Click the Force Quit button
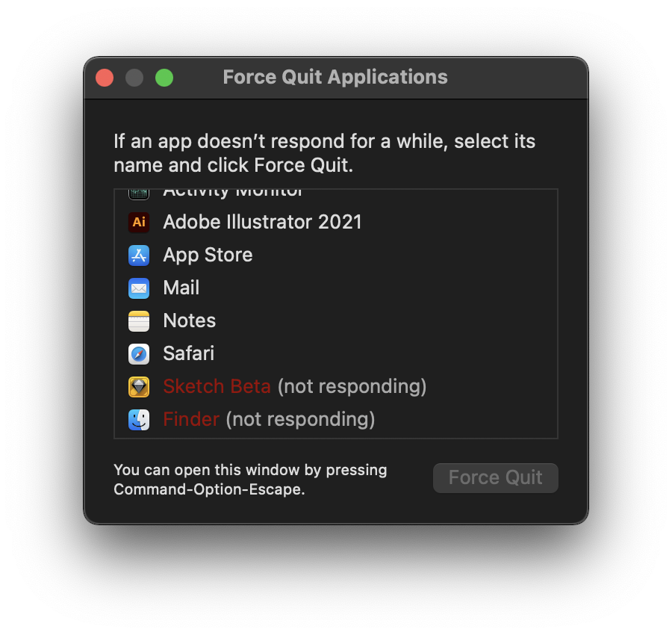 [496, 477]
